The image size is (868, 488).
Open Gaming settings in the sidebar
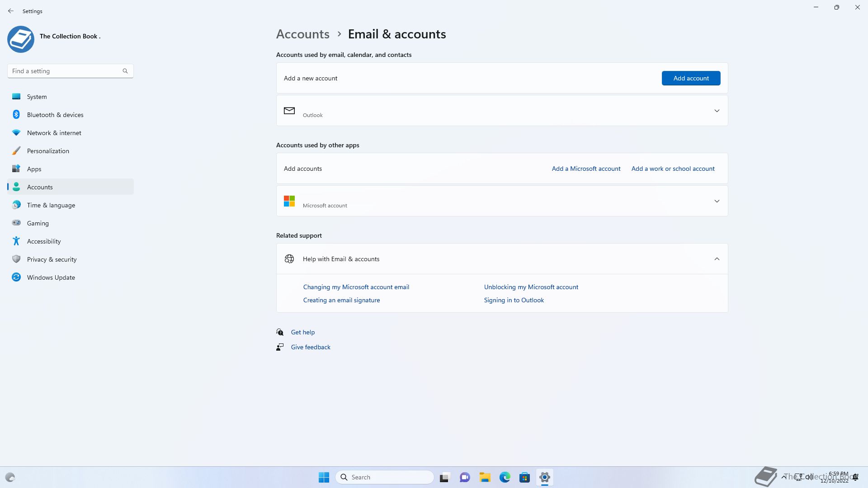pyautogui.click(x=70, y=223)
